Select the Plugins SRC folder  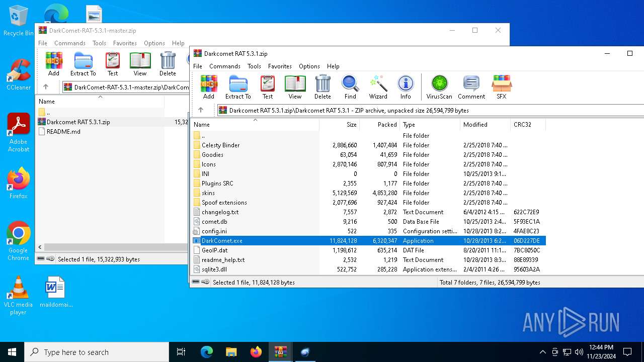pos(217,183)
